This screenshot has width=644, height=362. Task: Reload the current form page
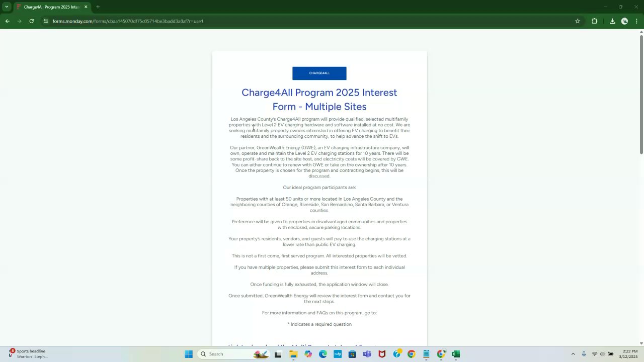[31, 21]
